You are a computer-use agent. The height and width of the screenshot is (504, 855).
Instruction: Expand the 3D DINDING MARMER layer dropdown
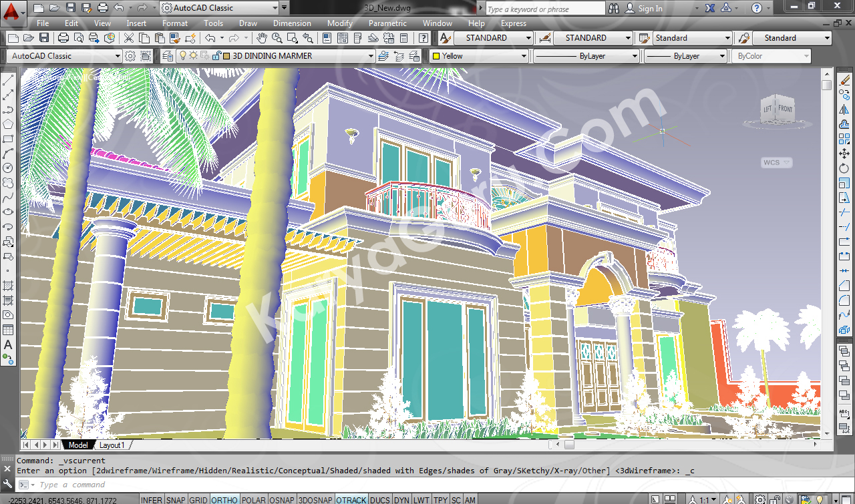(x=371, y=56)
